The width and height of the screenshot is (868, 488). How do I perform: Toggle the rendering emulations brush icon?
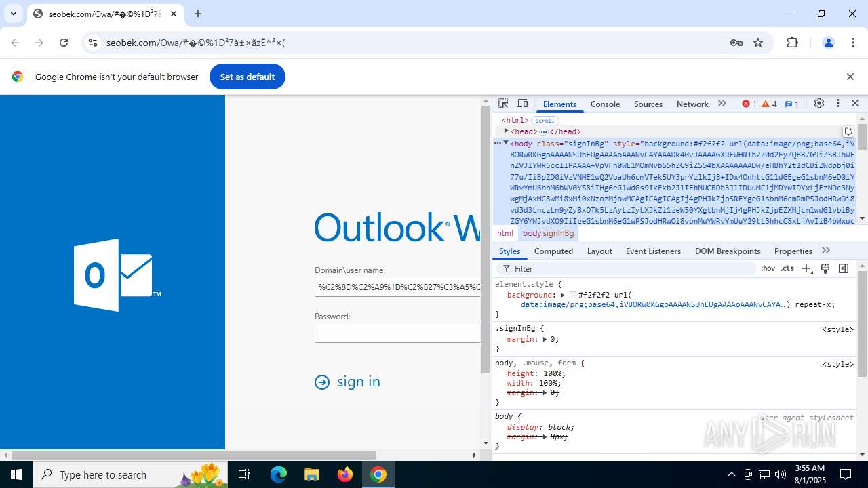[x=825, y=268]
